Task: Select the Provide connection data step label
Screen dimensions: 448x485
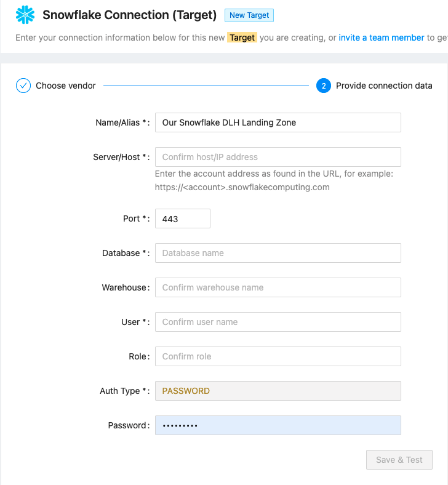Action: pyautogui.click(x=384, y=86)
